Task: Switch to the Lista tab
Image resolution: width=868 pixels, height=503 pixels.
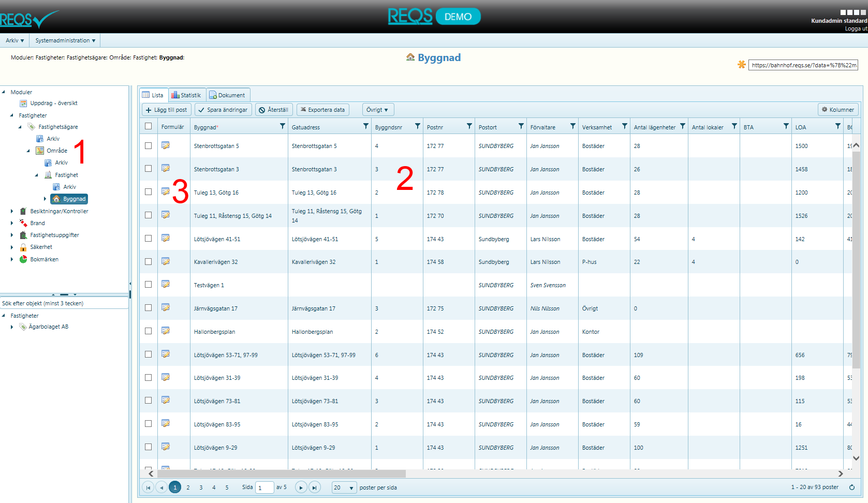Action: coord(153,95)
